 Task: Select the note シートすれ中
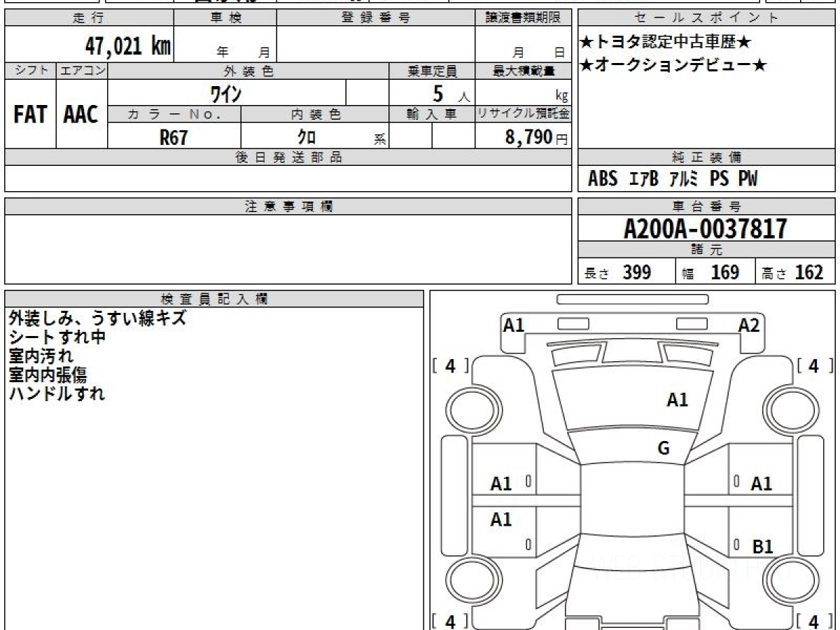[x=57, y=337]
